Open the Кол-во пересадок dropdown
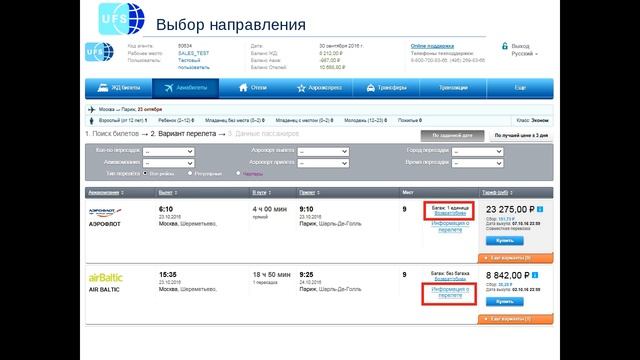640x360 pixels. pyautogui.click(x=168, y=151)
